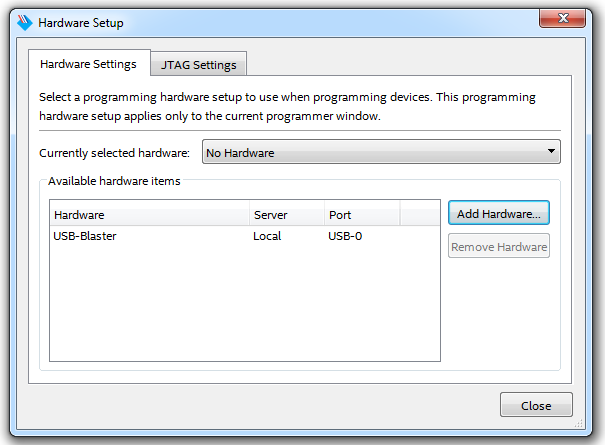Click the USB-0 port cell
The height and width of the screenshot is (445, 605).
344,236
